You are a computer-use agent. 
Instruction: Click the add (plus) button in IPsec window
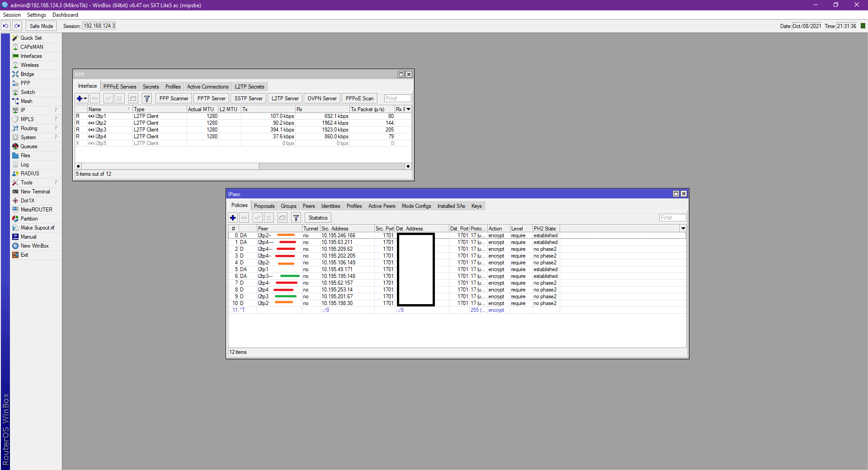(233, 218)
